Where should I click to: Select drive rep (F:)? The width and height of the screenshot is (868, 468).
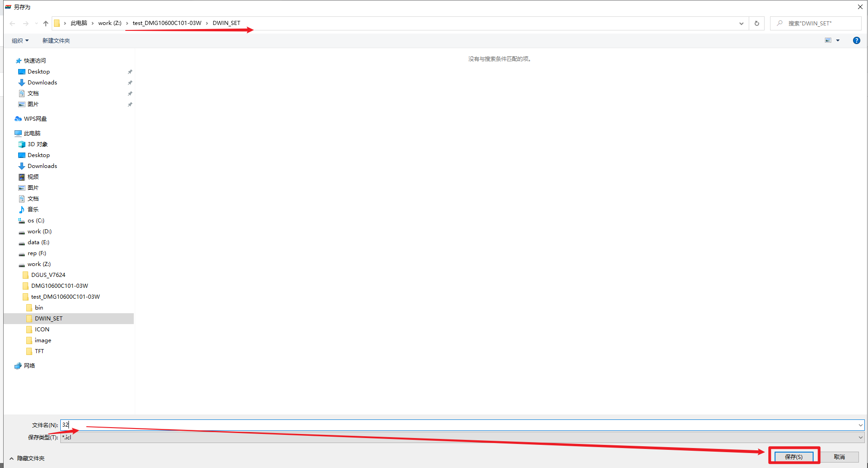[37, 253]
